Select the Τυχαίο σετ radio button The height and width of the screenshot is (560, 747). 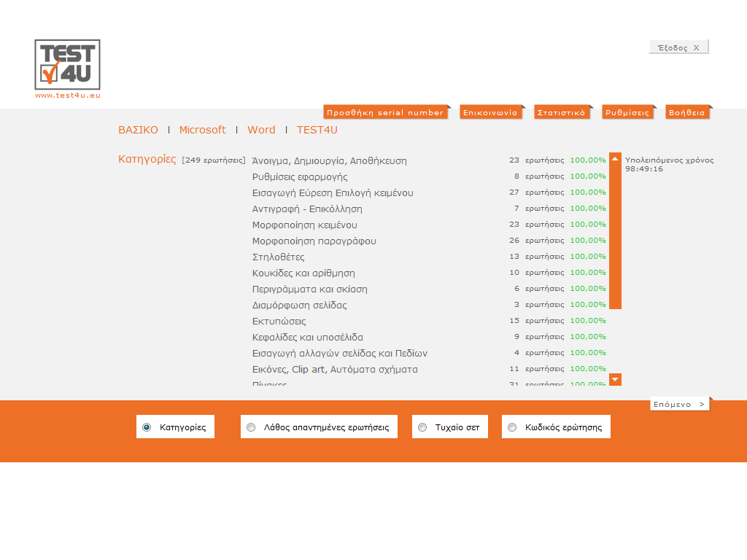[x=422, y=427]
